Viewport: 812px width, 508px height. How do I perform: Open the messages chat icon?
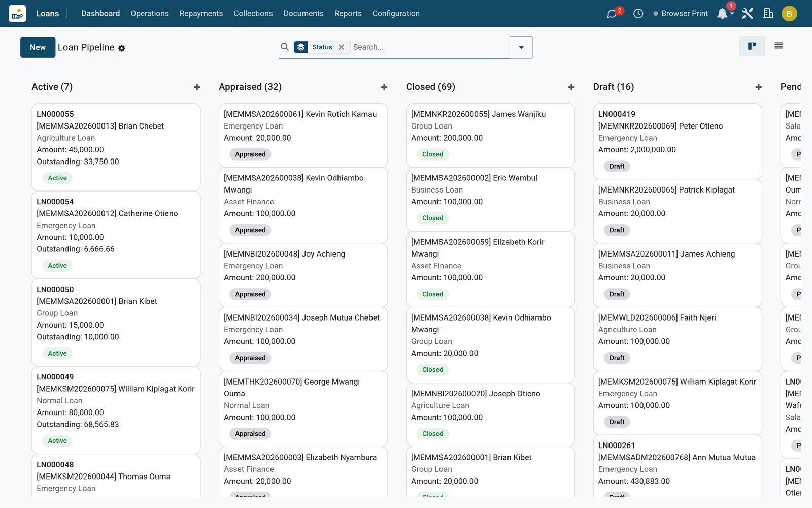(x=612, y=14)
